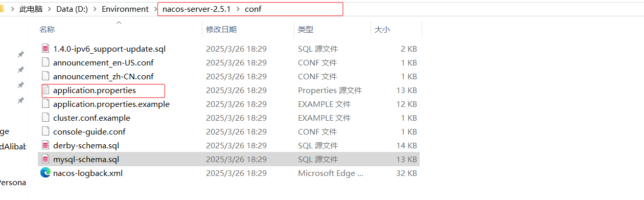Select the mysql-schema.sql file icon

pos(45,160)
